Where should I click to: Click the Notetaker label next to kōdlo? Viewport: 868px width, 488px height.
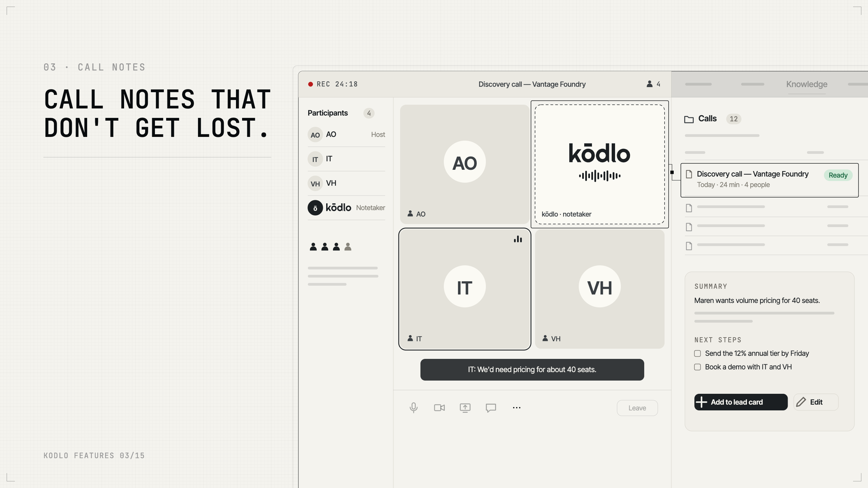(x=370, y=208)
